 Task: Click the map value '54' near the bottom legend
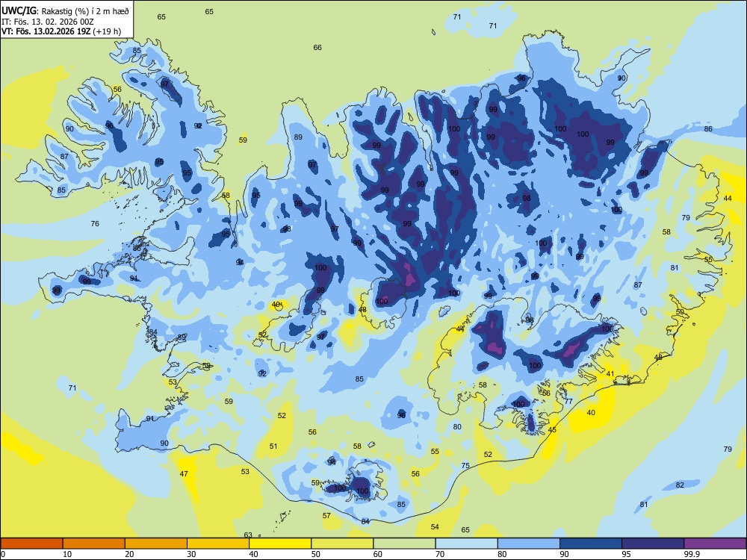435,526
